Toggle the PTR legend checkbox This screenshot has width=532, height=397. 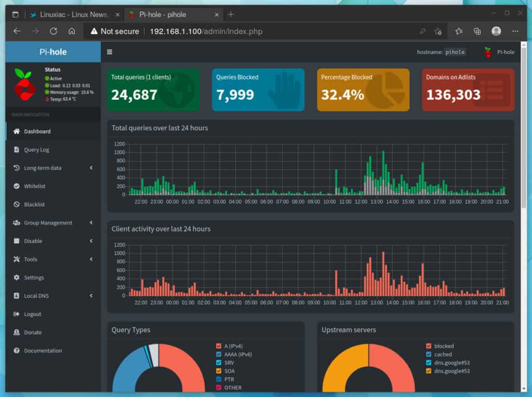click(x=219, y=379)
